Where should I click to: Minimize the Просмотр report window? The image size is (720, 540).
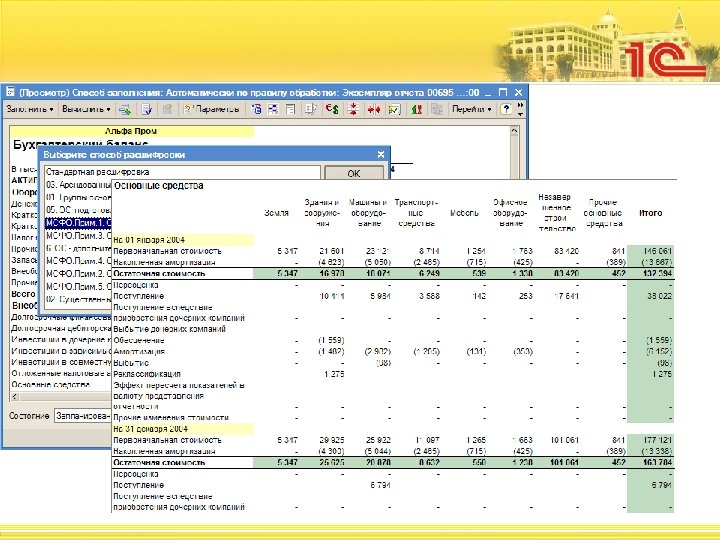click(x=488, y=92)
